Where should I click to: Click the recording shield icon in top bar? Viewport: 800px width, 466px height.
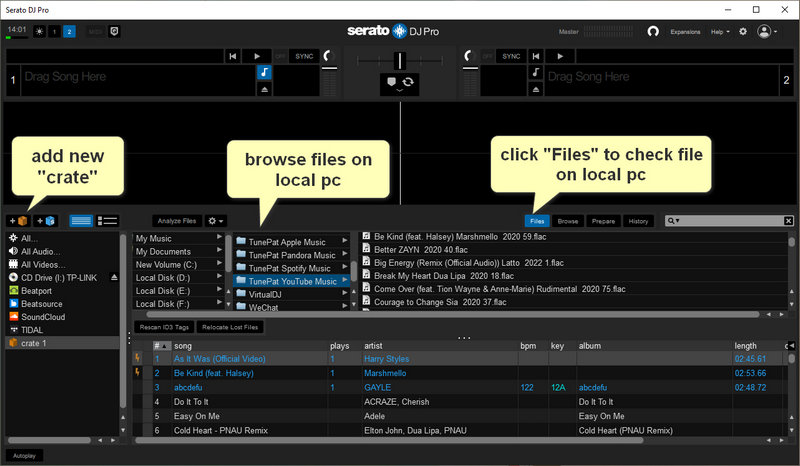pyautogui.click(x=114, y=32)
